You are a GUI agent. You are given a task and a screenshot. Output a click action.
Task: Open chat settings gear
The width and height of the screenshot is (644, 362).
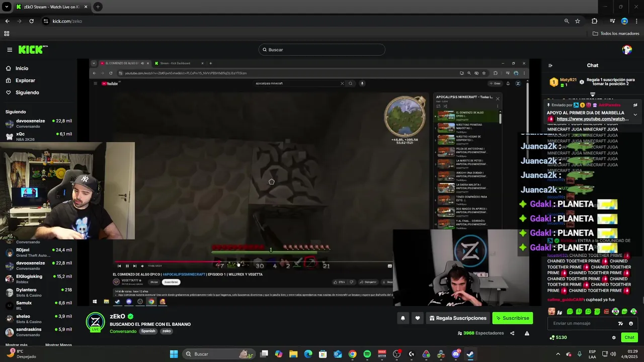pyautogui.click(x=614, y=337)
